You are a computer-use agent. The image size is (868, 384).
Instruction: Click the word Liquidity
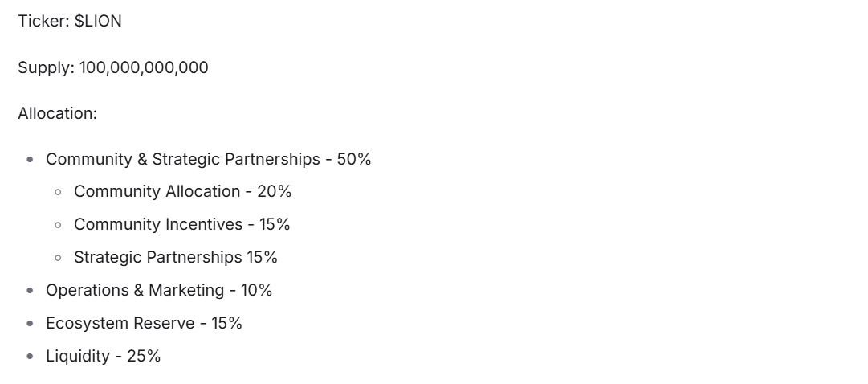pos(78,356)
